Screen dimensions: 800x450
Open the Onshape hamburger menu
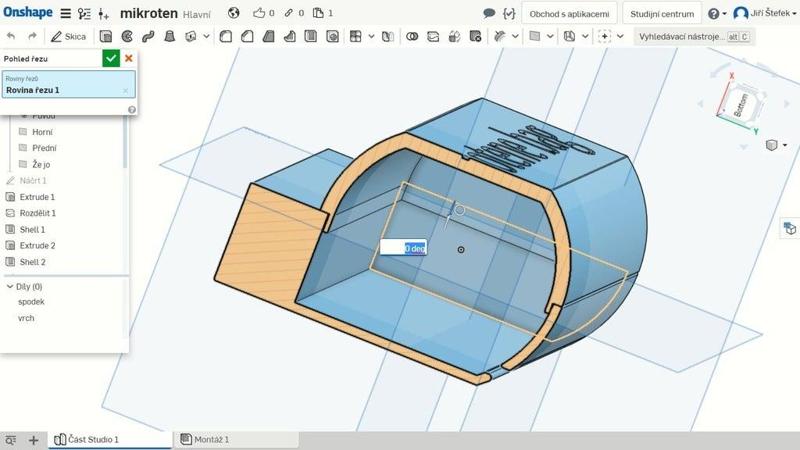65,14
